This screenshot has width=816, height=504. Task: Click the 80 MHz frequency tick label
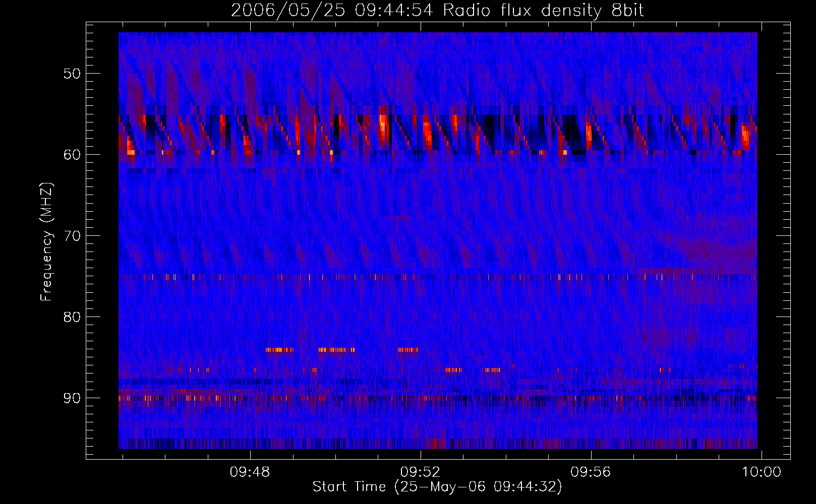pos(72,317)
